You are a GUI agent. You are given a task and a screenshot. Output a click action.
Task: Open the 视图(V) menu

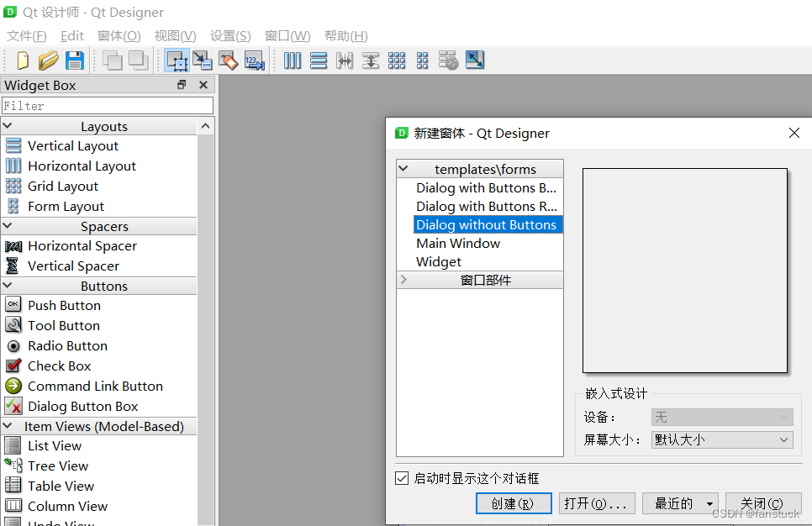coord(175,36)
